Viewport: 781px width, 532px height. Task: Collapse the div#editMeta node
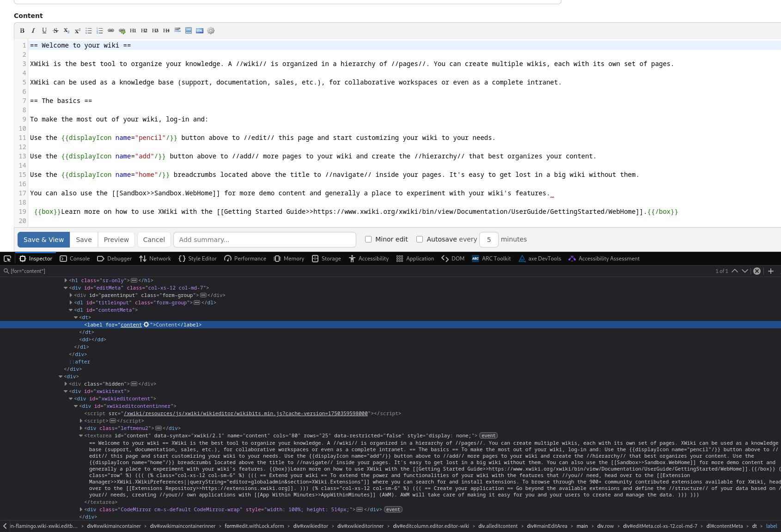pos(66,288)
